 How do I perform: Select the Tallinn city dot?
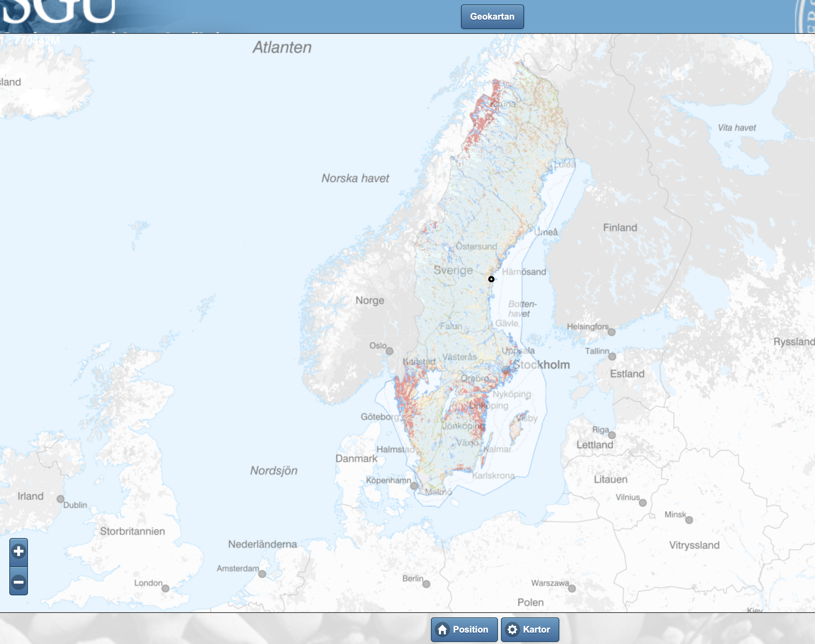pyautogui.click(x=612, y=357)
